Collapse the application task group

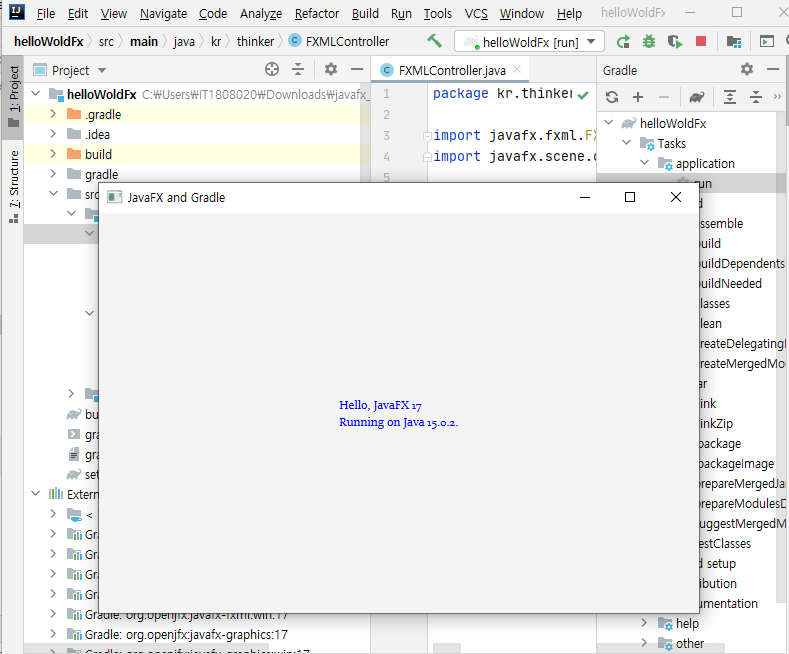pos(645,163)
